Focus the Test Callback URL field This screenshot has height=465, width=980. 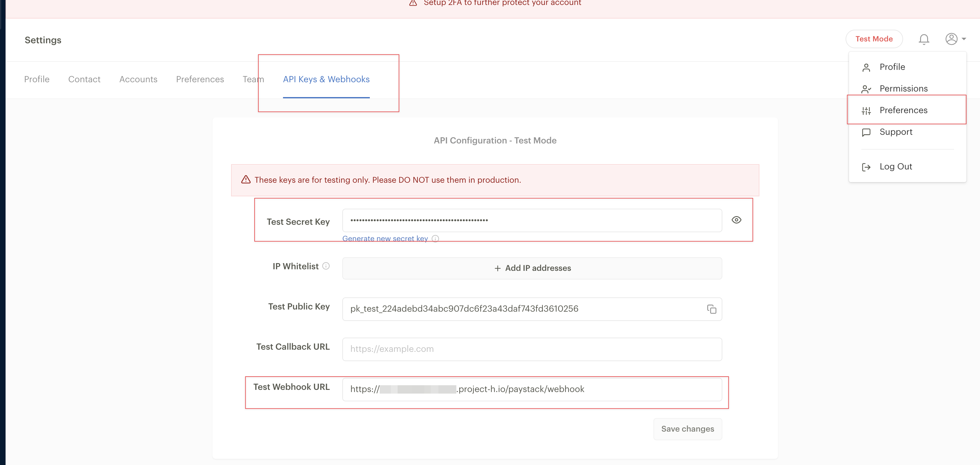[532, 349]
